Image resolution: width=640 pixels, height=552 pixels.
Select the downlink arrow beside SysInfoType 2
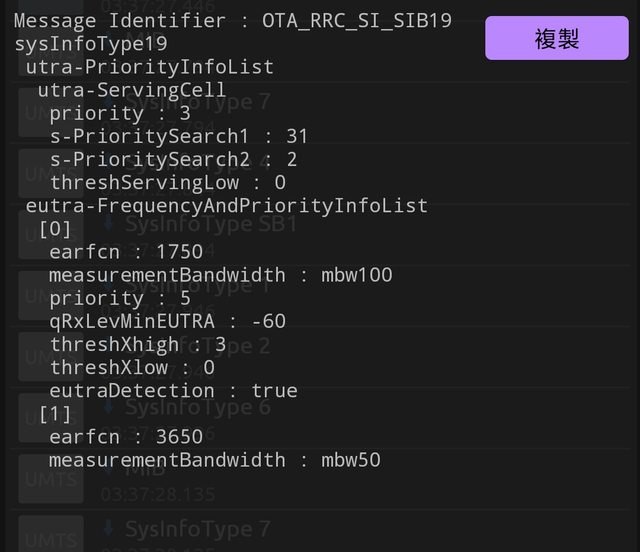coord(108,346)
